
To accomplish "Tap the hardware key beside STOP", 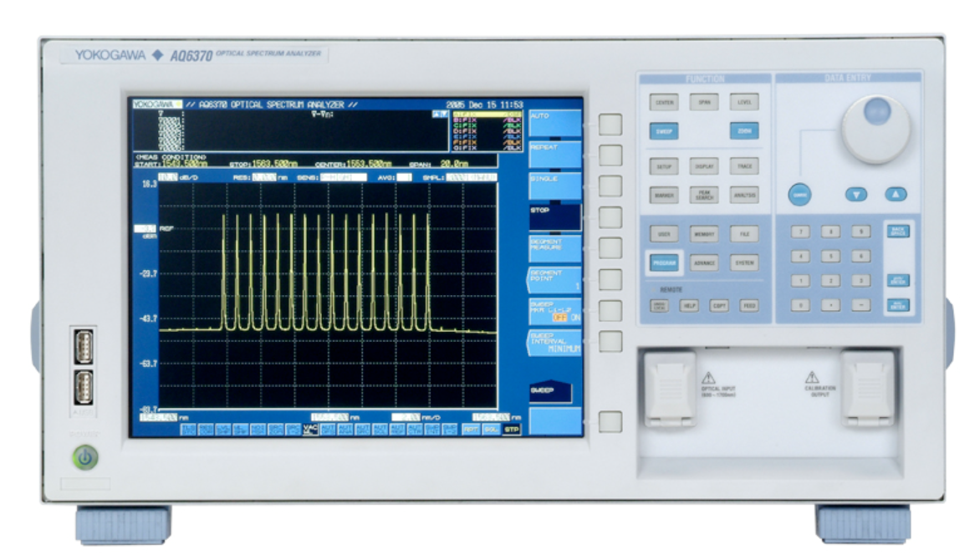I will tap(610, 217).
